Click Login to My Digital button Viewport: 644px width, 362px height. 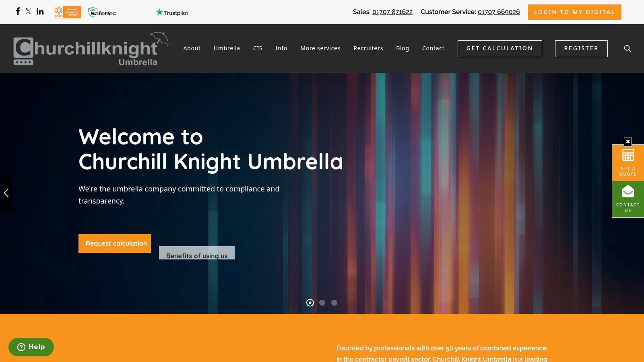coord(575,12)
